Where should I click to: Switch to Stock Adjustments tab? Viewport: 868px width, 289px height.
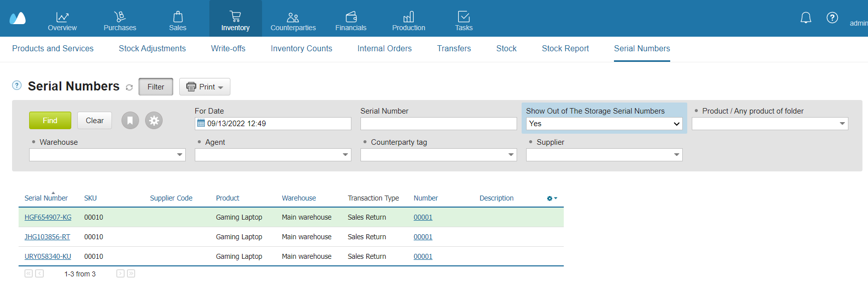click(152, 48)
